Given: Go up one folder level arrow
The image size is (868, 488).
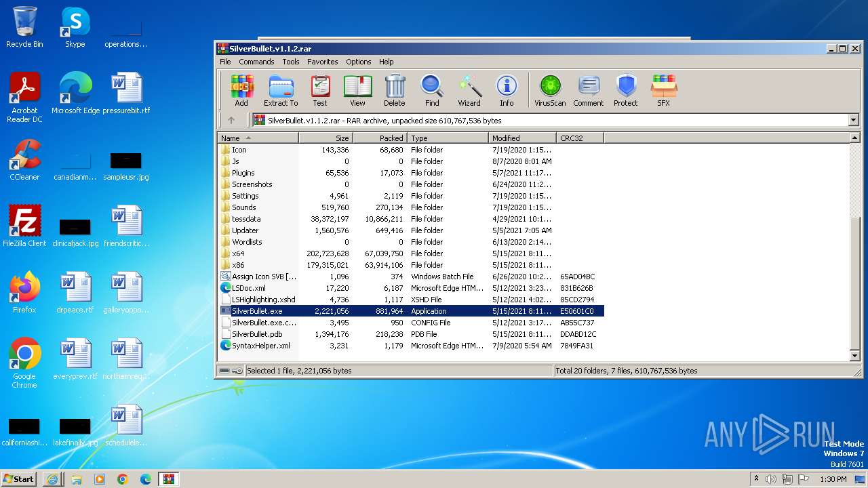Looking at the screenshot, I should (x=231, y=121).
